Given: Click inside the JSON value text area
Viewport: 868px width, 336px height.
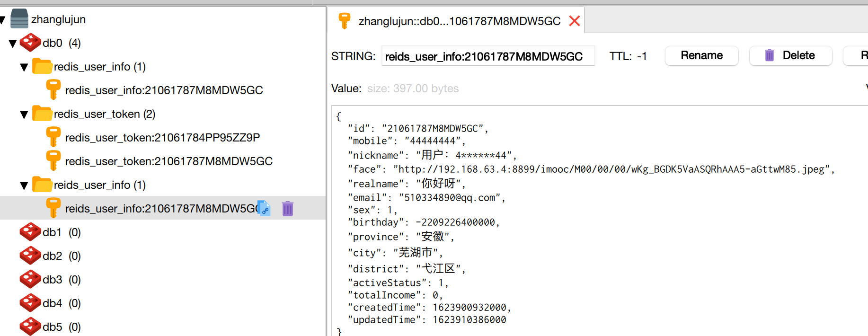Looking at the screenshot, I should (x=600, y=221).
